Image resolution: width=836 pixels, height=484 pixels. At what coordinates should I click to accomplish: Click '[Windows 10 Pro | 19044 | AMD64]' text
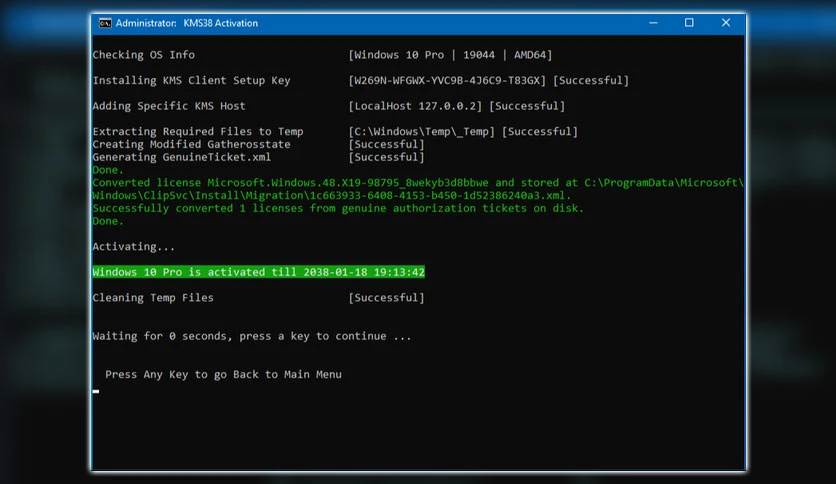[451, 55]
